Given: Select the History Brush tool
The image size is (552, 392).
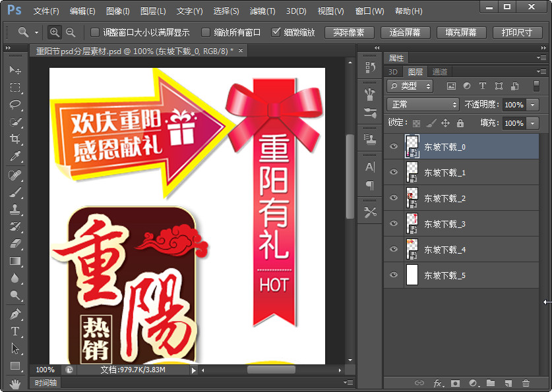Looking at the screenshot, I should (x=15, y=227).
